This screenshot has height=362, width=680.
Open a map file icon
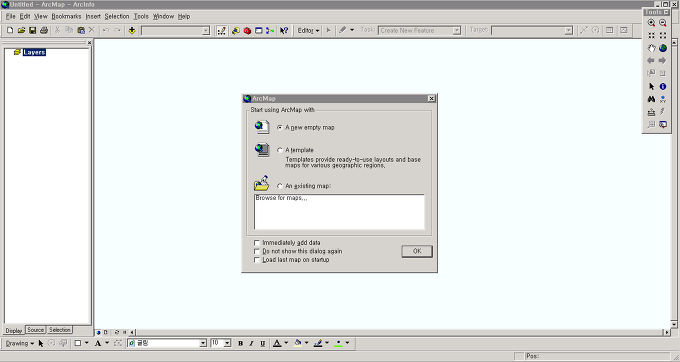21,30
